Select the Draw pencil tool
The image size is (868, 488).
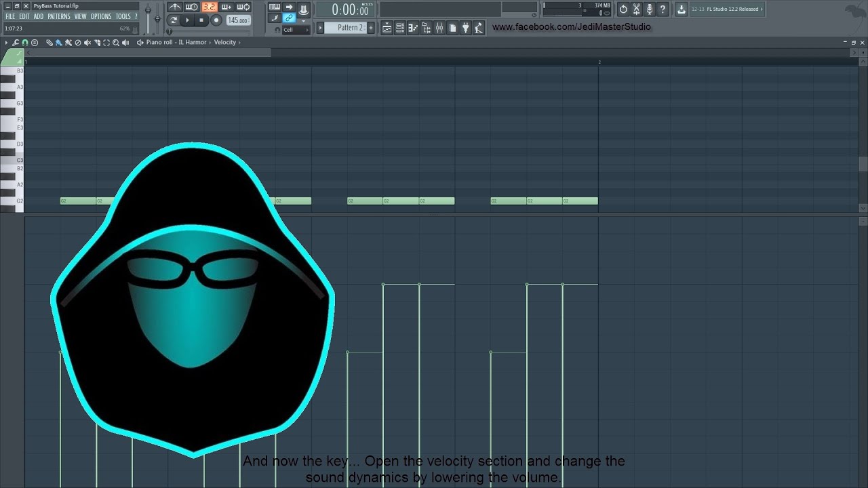tap(50, 43)
